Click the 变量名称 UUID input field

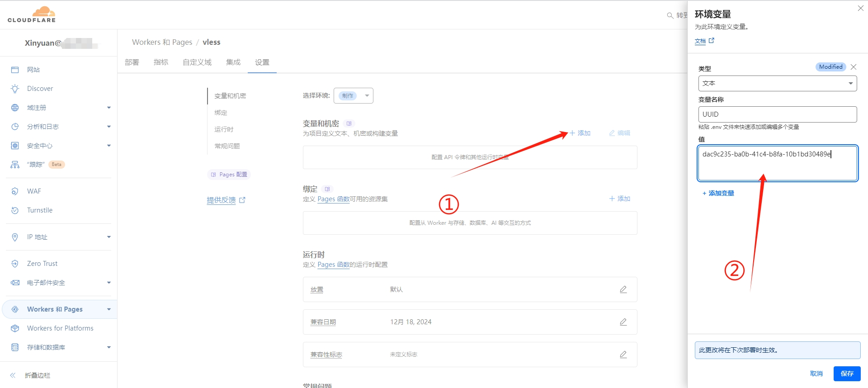pos(777,114)
